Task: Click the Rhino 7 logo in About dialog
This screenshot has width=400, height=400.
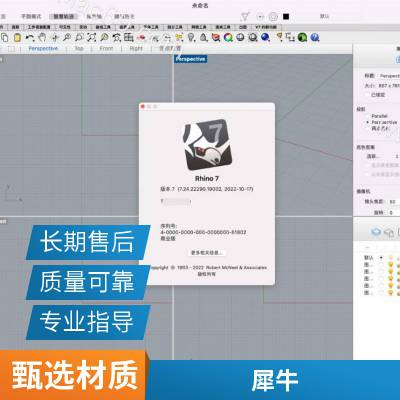Action: (207, 145)
